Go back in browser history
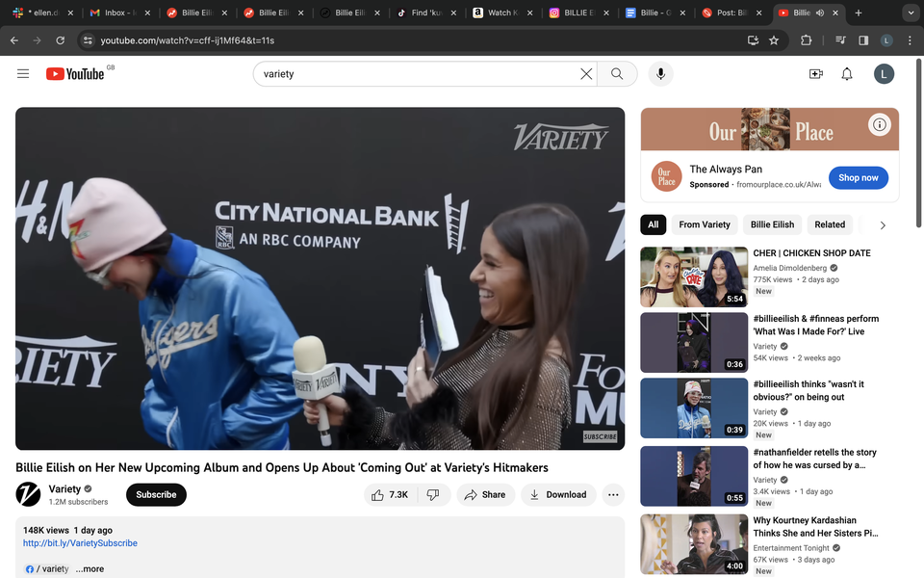 point(14,40)
